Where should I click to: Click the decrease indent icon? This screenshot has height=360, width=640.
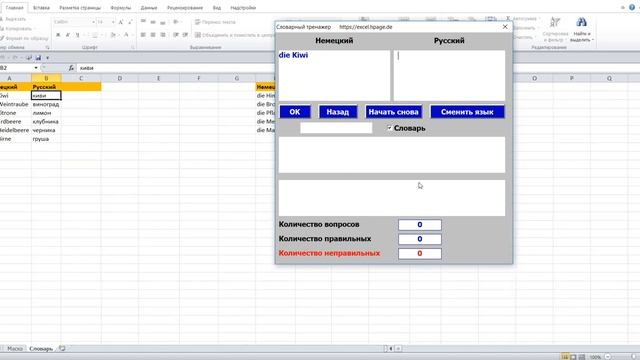[176, 35]
